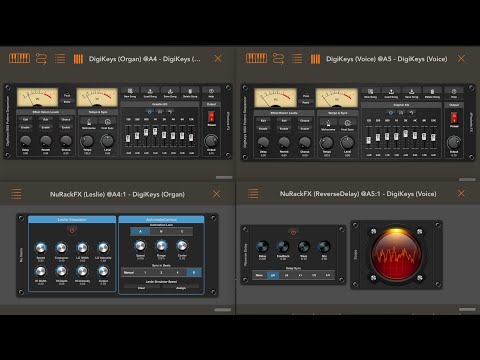Screen dimensions: 480x360
Task: Toggle the Enable button above the Reverb knob in Organ panel
Action: click(x=46, y=127)
